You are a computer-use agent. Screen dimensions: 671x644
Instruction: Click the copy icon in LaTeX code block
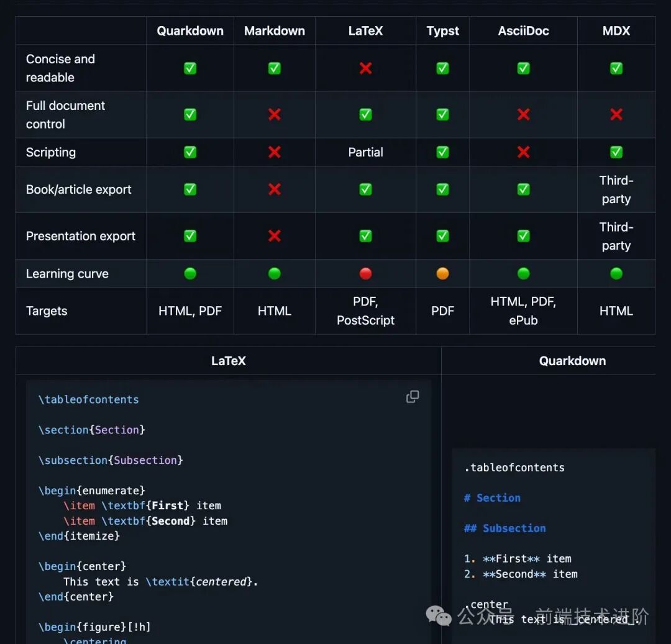[x=413, y=397]
